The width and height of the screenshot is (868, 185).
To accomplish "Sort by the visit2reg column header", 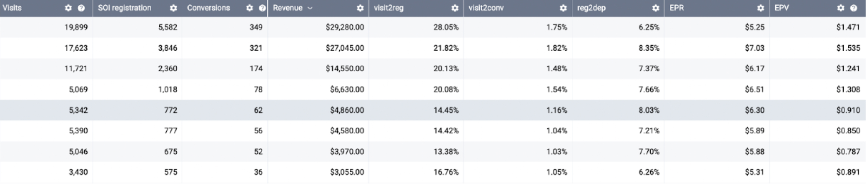I will point(389,8).
